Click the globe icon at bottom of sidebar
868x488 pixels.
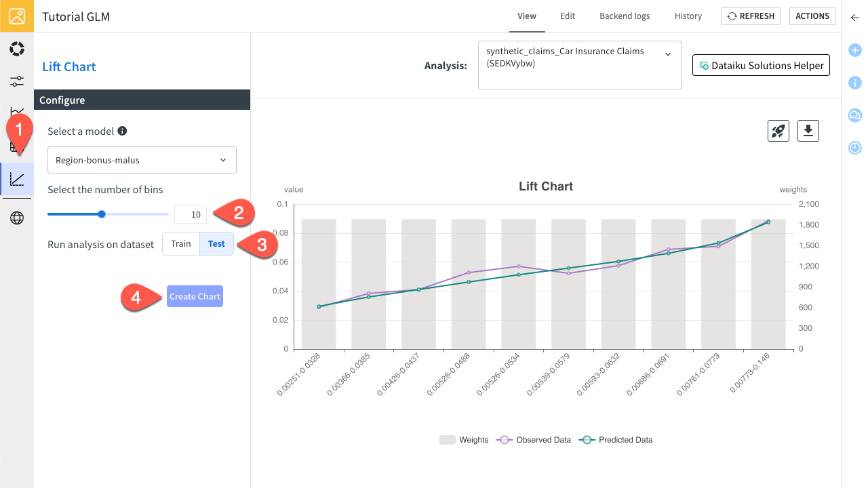point(17,218)
